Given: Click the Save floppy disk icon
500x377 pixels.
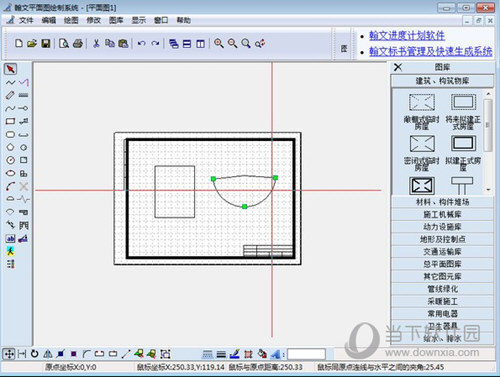Looking at the screenshot, I should [x=46, y=43].
